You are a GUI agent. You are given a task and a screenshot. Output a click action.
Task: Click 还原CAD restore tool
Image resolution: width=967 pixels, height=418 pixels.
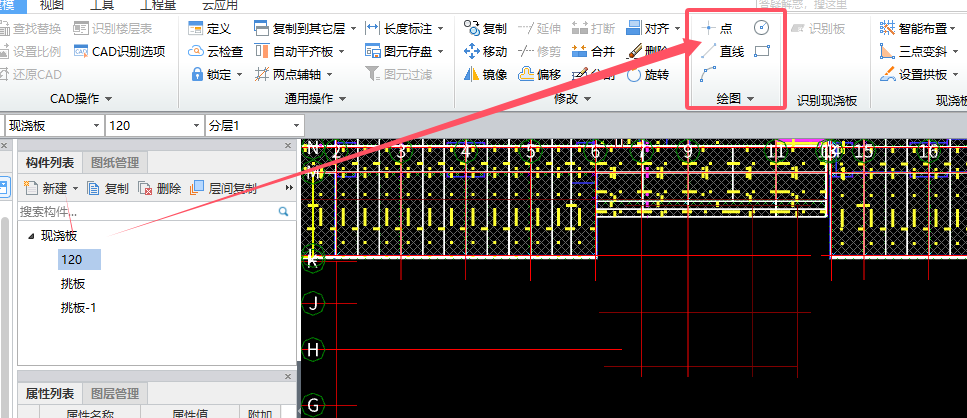31,75
